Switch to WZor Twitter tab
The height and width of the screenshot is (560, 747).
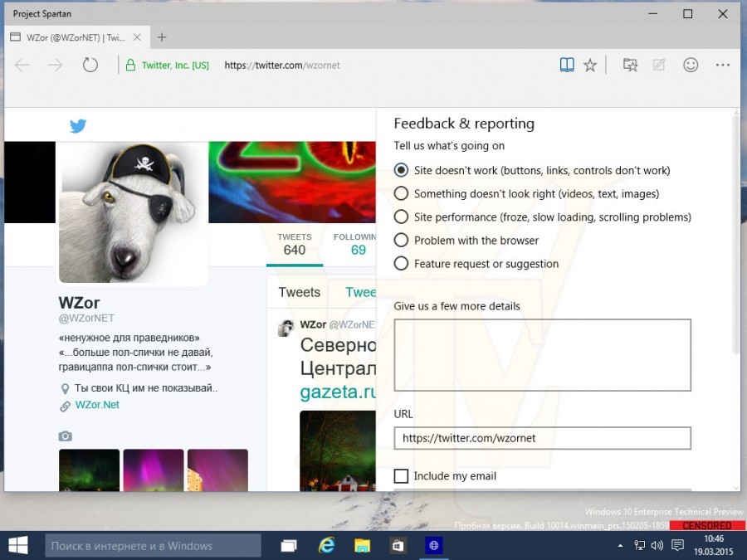click(76, 37)
